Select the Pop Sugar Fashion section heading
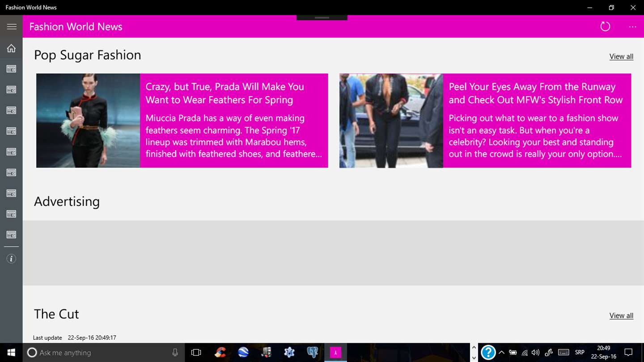 (88, 55)
